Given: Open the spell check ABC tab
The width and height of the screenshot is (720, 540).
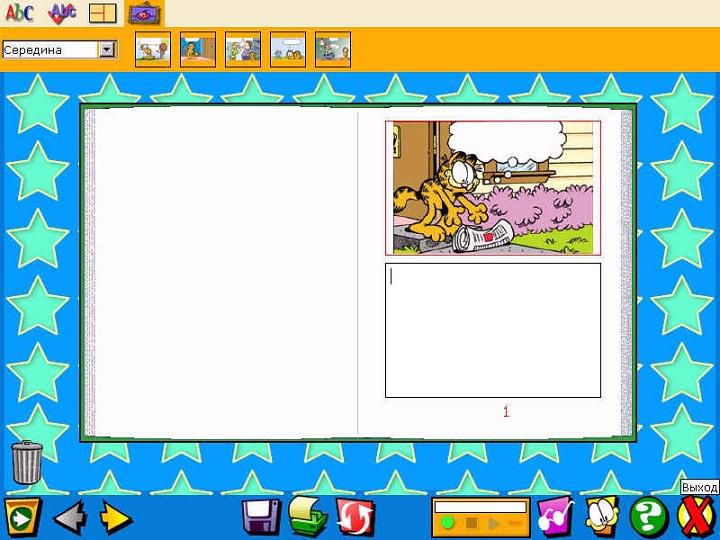Looking at the screenshot, I should coord(62,13).
